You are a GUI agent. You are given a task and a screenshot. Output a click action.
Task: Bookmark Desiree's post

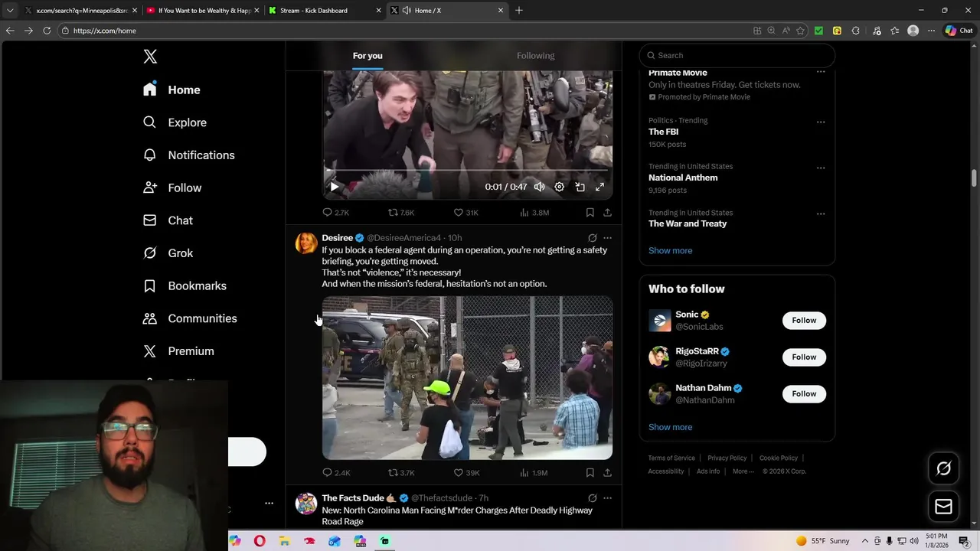pyautogui.click(x=590, y=473)
